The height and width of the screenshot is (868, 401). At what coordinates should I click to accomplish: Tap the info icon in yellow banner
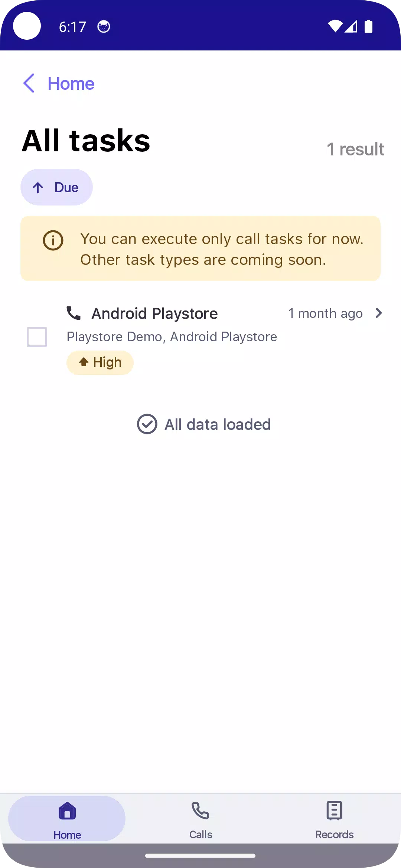click(53, 240)
